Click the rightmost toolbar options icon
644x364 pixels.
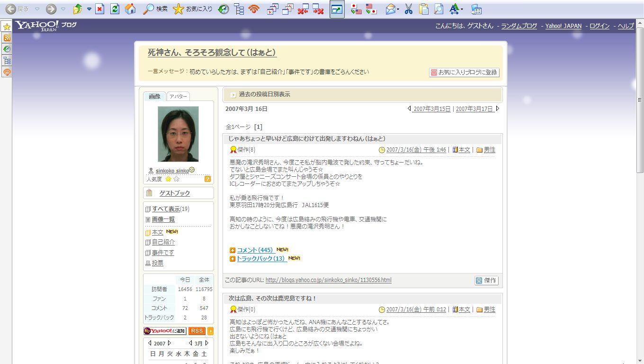click(476, 9)
